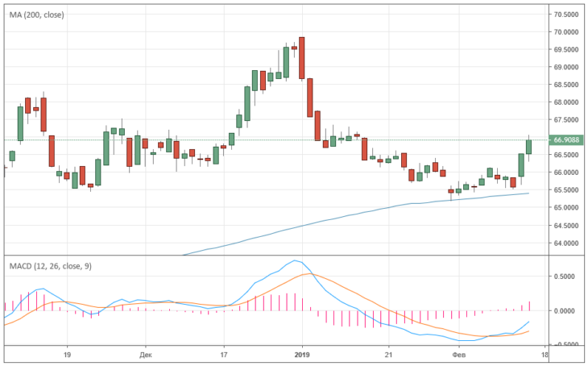Click the 21 date label on time axis
588x366 pixels.
[x=389, y=355]
